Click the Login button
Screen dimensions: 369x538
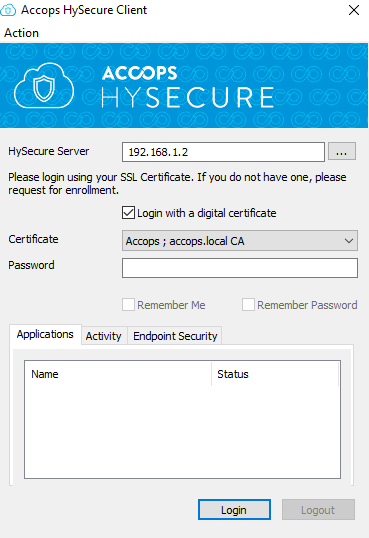click(x=234, y=510)
